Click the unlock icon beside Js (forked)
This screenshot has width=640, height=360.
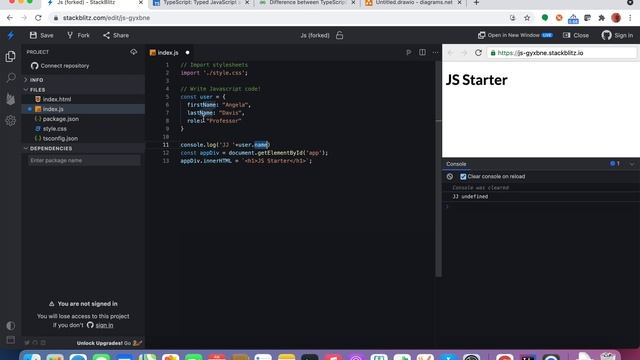340,36
